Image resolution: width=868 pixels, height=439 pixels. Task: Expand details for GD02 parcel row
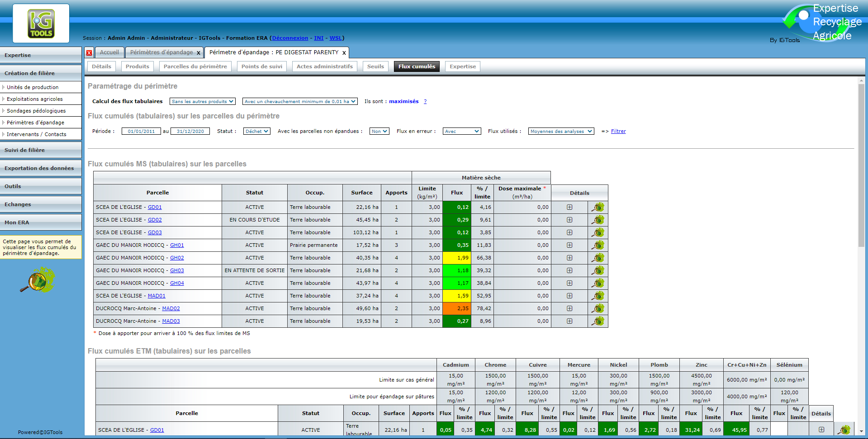[x=569, y=220]
